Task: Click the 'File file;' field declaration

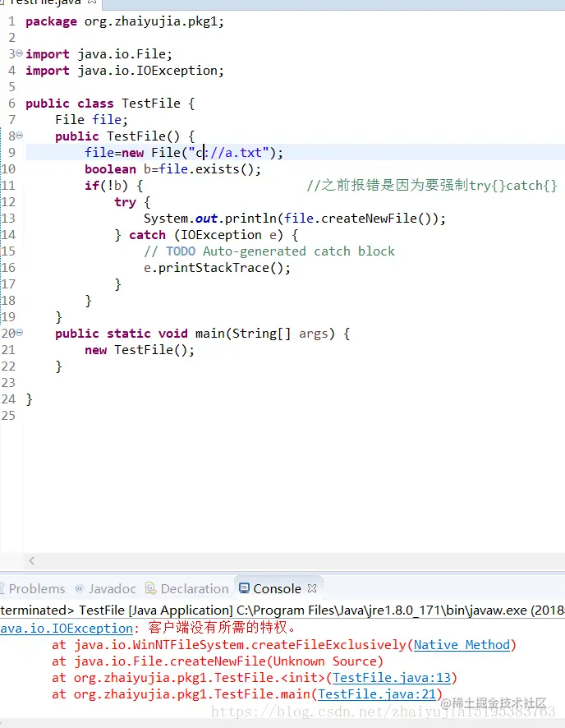Action: [x=91, y=119]
